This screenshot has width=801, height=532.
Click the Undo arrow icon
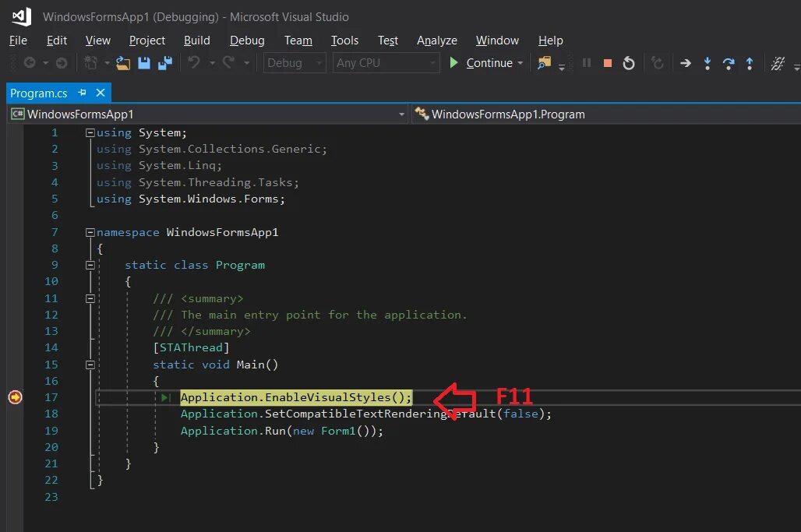(x=193, y=62)
